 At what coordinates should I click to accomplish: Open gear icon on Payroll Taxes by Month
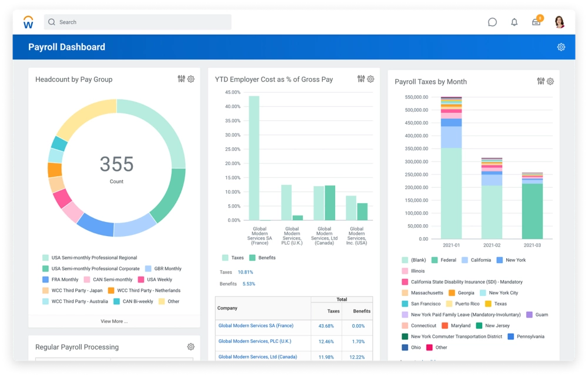click(550, 81)
